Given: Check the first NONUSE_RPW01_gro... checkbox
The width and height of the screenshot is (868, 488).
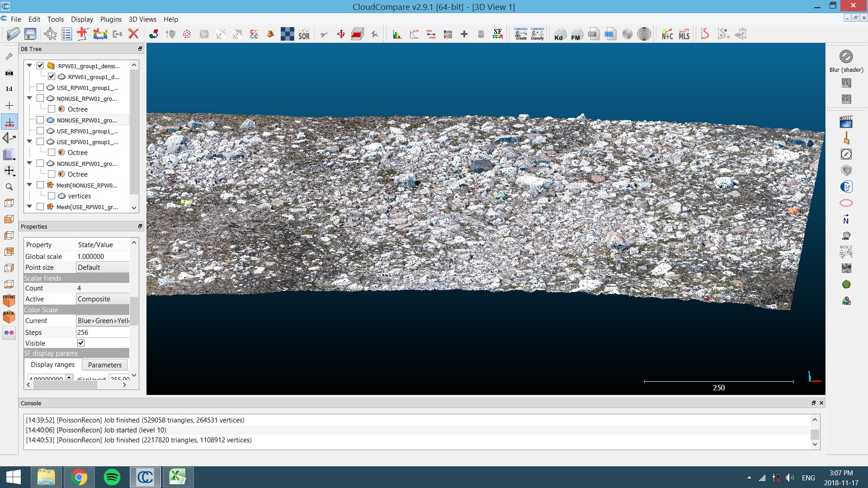Looking at the screenshot, I should click(x=40, y=98).
